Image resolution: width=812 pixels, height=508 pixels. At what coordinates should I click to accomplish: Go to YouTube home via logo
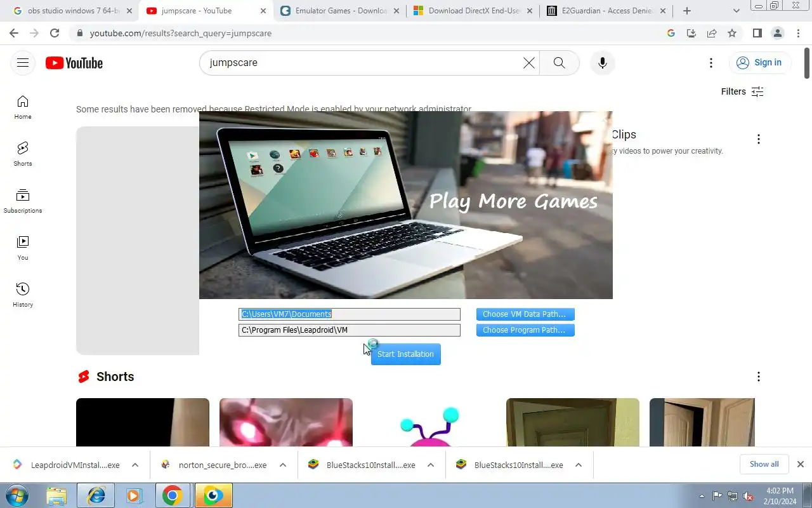click(x=74, y=63)
